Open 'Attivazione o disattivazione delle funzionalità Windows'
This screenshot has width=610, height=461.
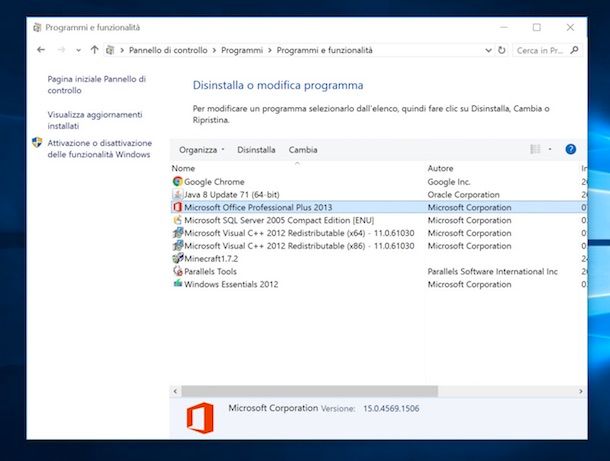click(x=100, y=149)
